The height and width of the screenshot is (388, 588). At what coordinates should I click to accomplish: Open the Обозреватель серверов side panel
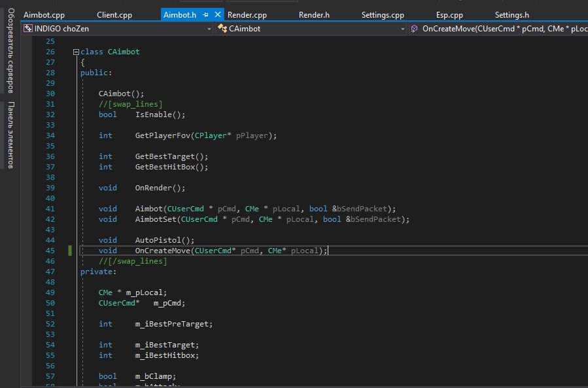tap(10, 52)
